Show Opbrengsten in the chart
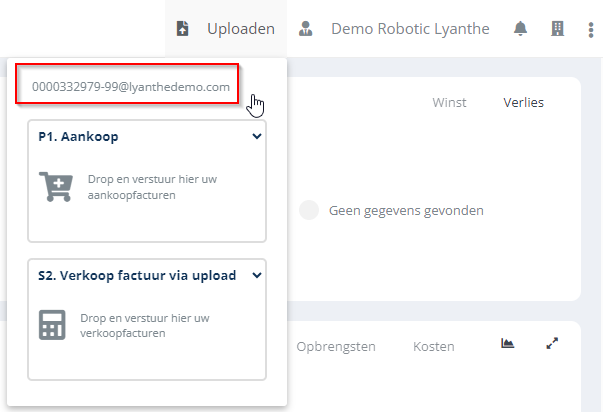This screenshot has height=412, width=603. point(336,346)
